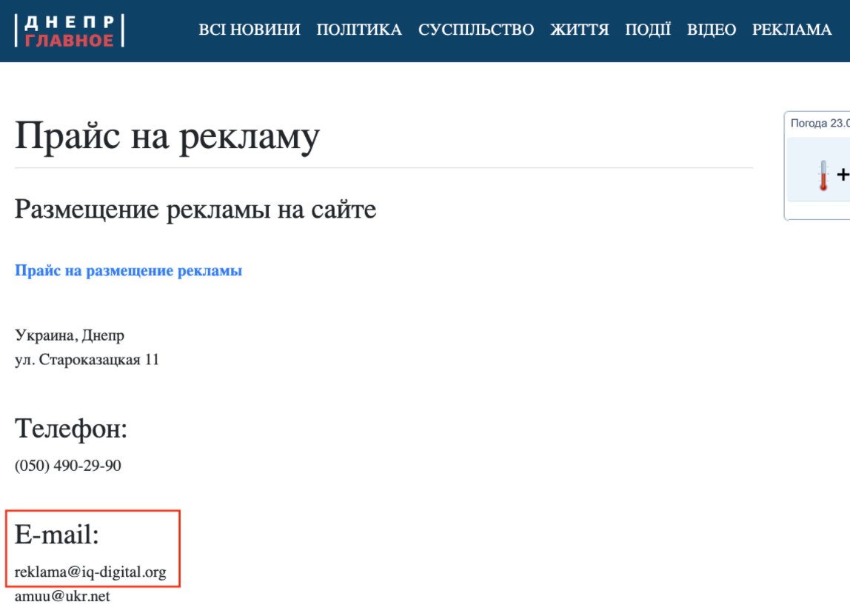Screen dimensions: 850x616
Task: Open the ВІДЕО page
Action: click(712, 30)
